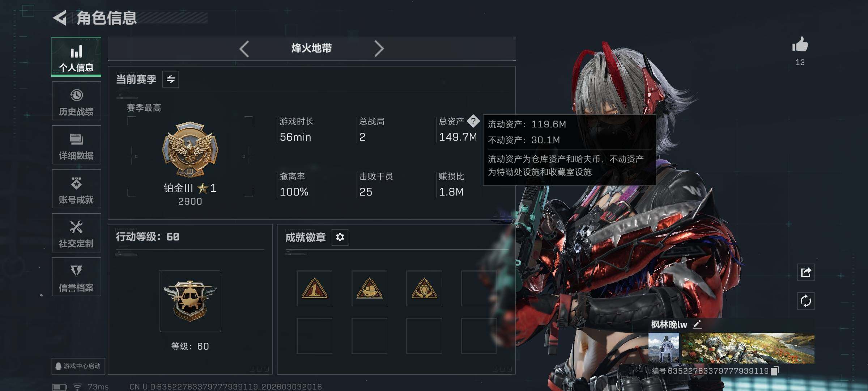Click the 铂金III rank emblem
868x391 pixels.
point(190,149)
